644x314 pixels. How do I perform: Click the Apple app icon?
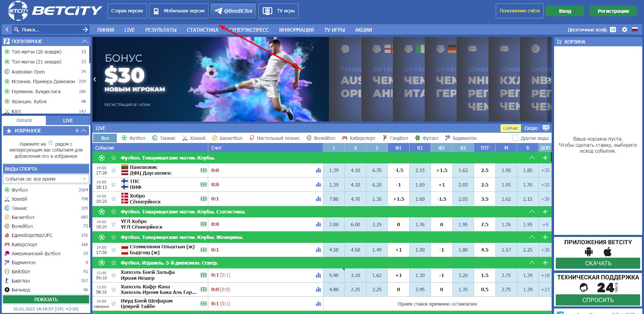click(608, 252)
